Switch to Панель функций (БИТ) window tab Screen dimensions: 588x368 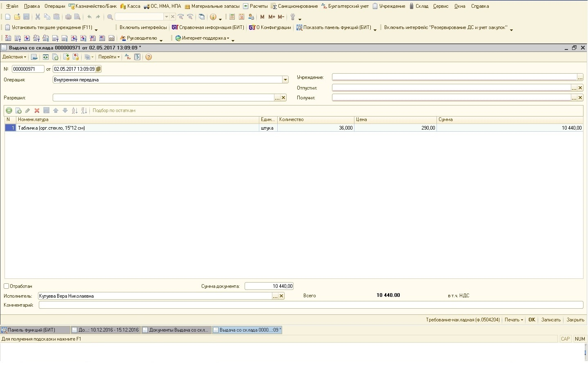[35, 330]
